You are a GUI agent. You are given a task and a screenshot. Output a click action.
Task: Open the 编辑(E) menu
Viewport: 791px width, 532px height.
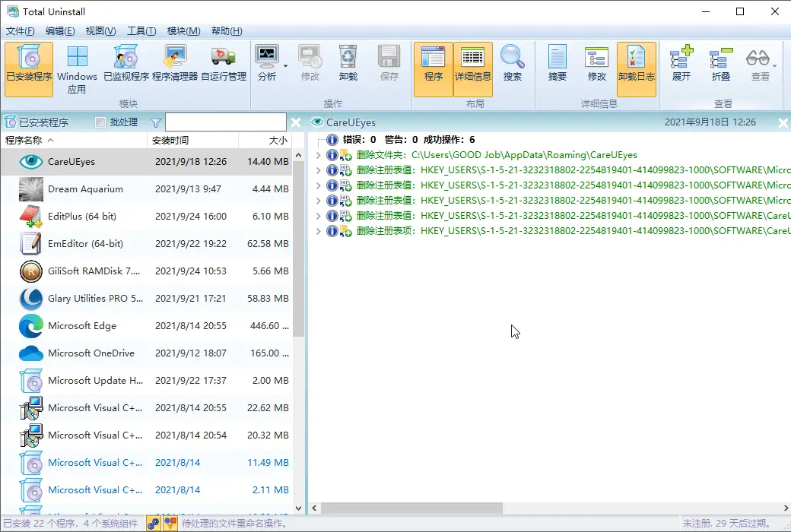pos(60,30)
